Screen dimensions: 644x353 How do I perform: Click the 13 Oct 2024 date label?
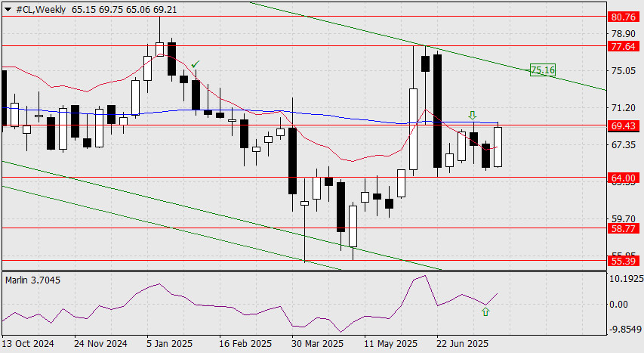(28, 343)
